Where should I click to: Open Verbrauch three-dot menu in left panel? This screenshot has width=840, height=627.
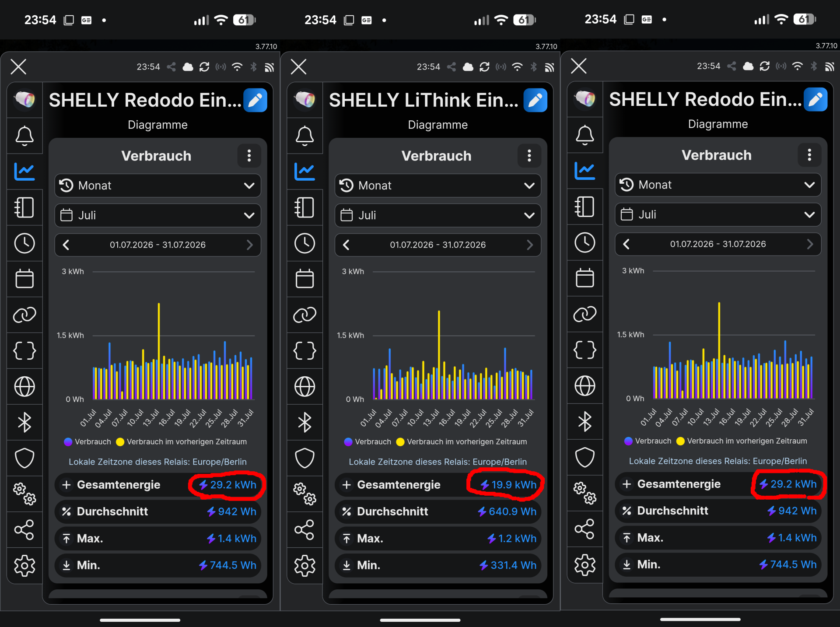(249, 156)
